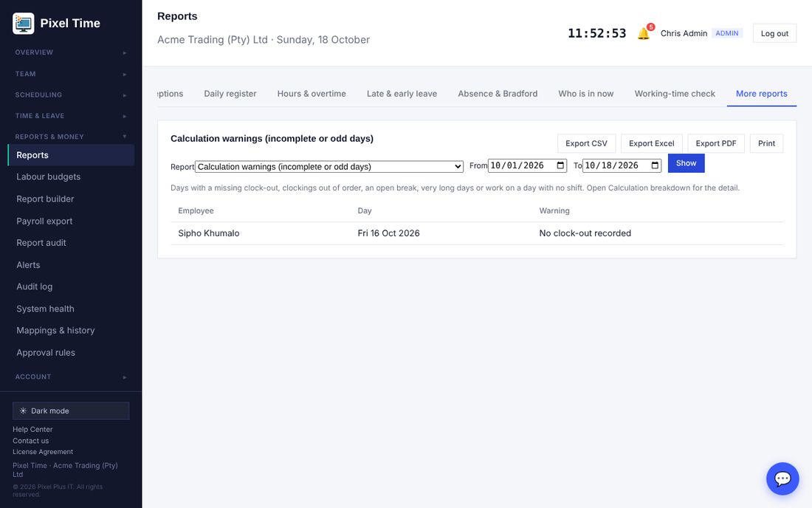Image resolution: width=812 pixels, height=508 pixels.
Task: Open Labour budgets in the sidebar
Action: 71,176
